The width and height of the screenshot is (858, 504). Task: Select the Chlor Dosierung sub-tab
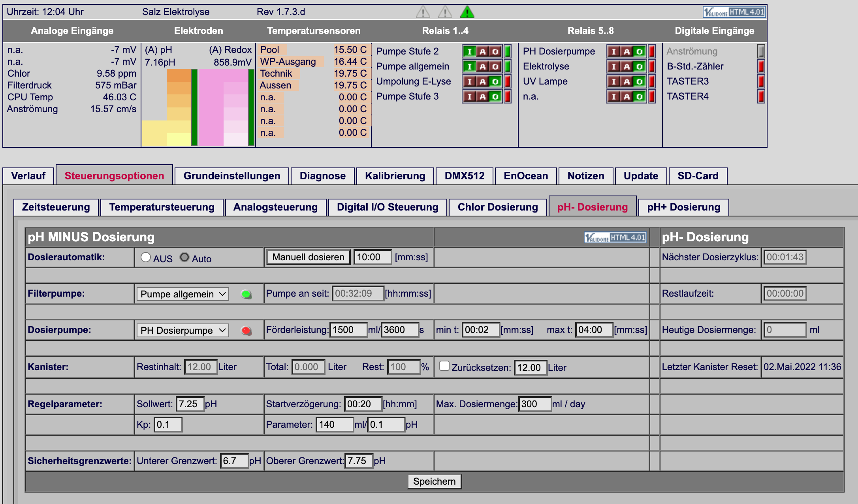[x=498, y=207]
